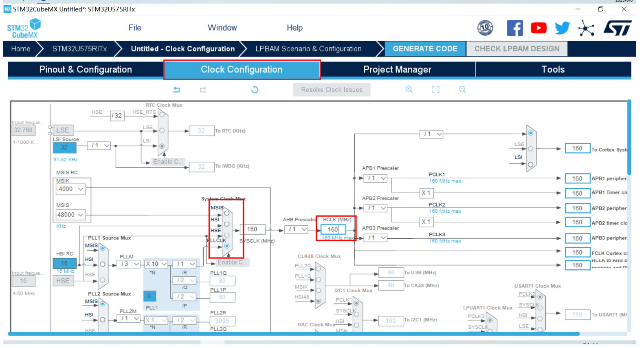Screen dimensions: 644x348
Task: Select HSI in System Clock Mux
Action: pos(227,224)
